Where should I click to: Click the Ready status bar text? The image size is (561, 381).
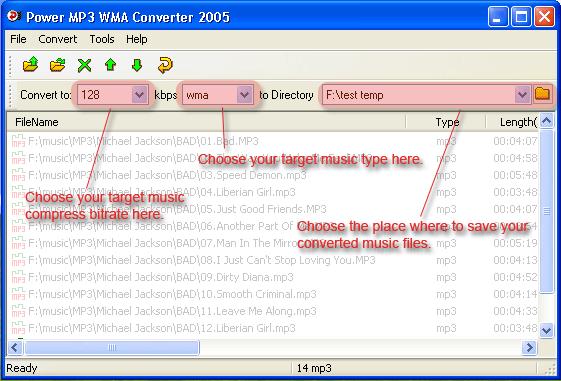[x=21, y=368]
